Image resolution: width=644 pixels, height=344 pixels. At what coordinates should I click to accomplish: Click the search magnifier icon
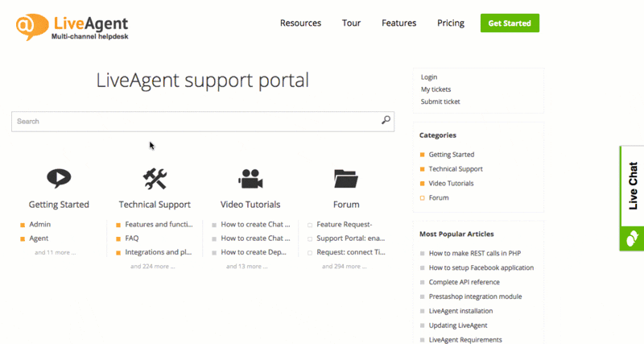point(386,121)
